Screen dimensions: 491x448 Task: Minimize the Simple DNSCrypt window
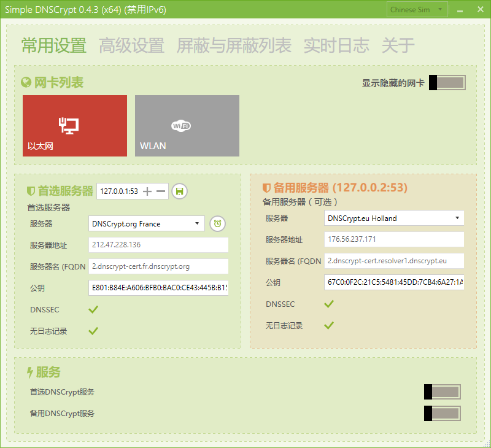(460, 10)
